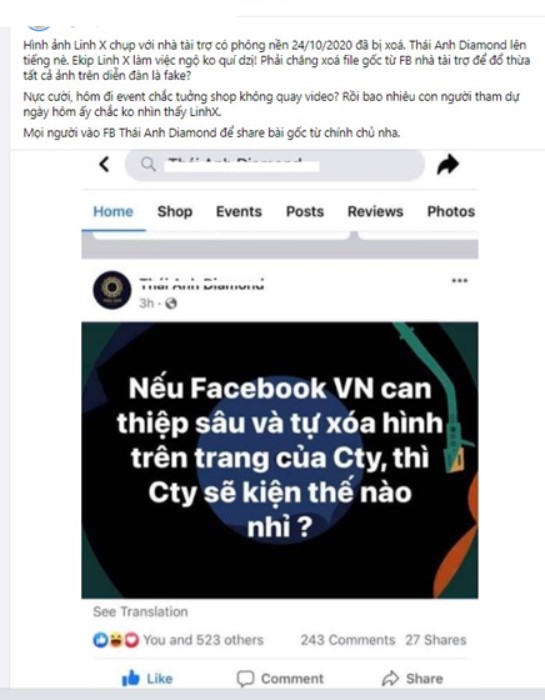The height and width of the screenshot is (700, 545).
Task: Switch to the Home tab
Action: tap(113, 212)
